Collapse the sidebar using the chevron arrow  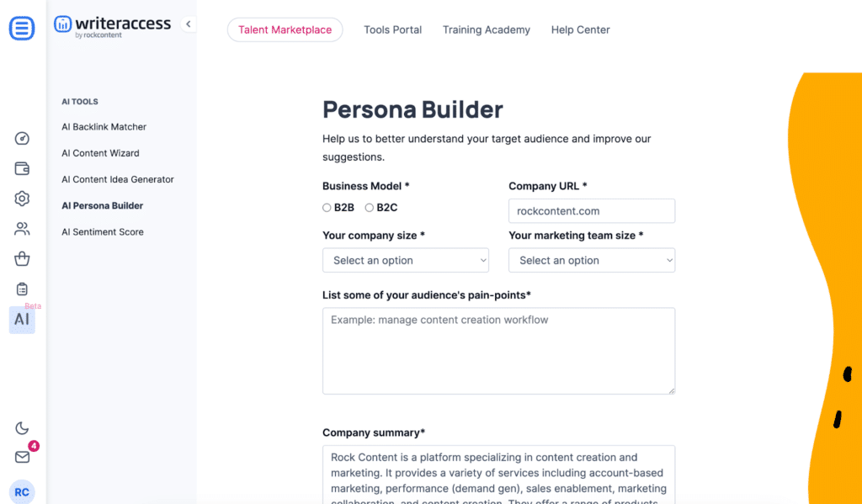pyautogui.click(x=188, y=24)
